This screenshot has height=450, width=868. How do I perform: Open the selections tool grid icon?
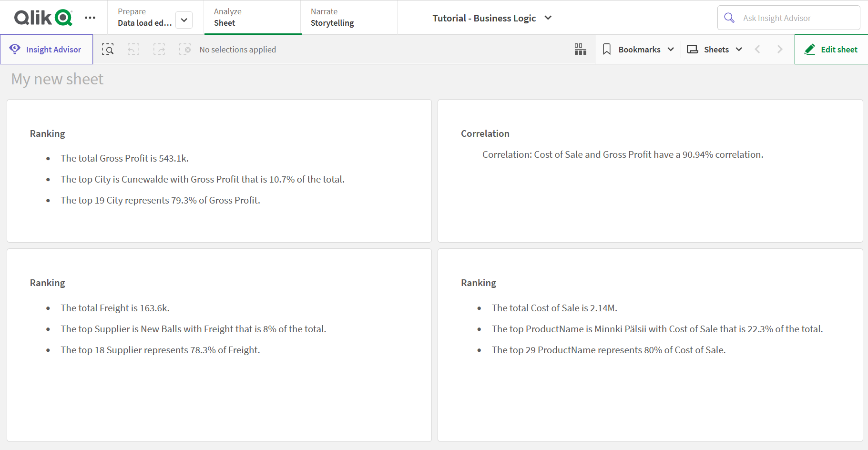tap(580, 50)
